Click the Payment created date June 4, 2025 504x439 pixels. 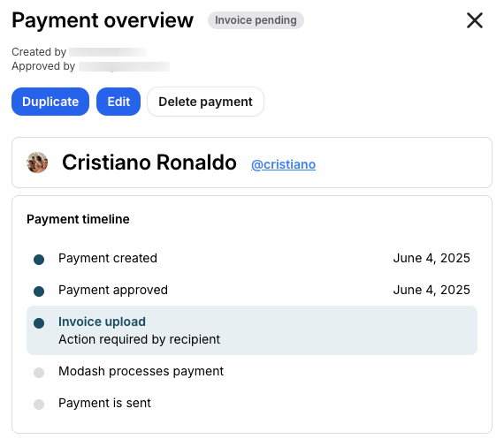click(x=431, y=258)
